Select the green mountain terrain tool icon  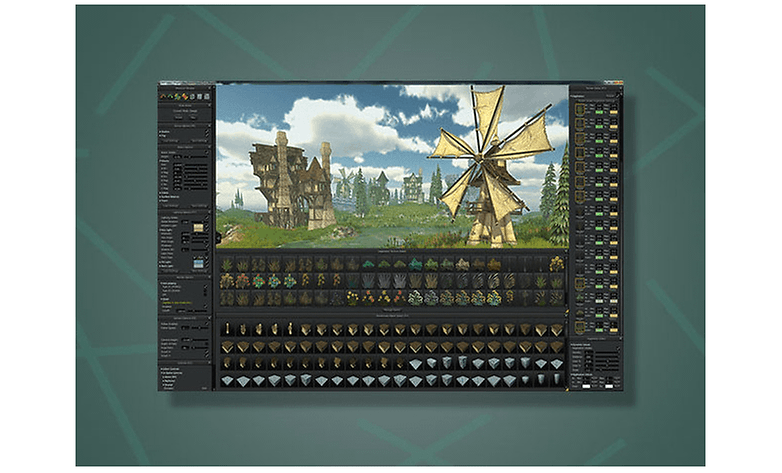170,96
